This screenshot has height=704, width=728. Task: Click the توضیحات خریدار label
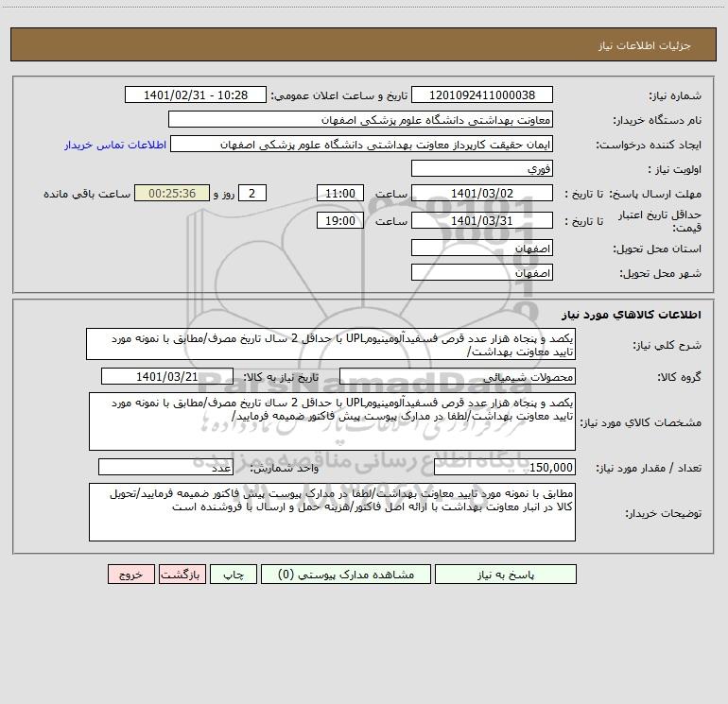663,513
